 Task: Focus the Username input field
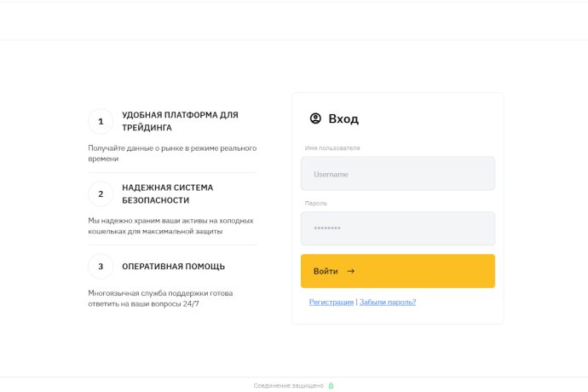pyautogui.click(x=398, y=174)
